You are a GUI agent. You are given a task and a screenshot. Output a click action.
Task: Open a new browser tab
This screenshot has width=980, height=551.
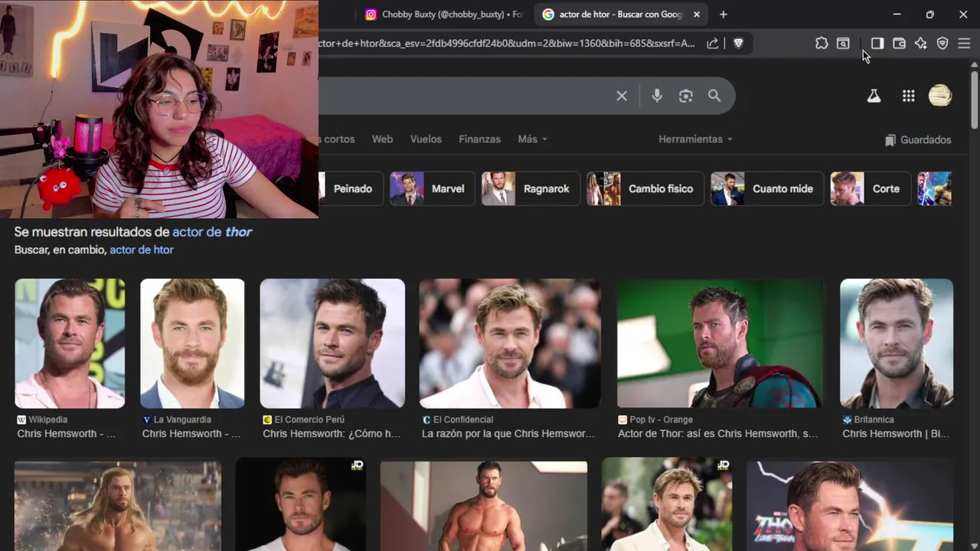tap(724, 15)
